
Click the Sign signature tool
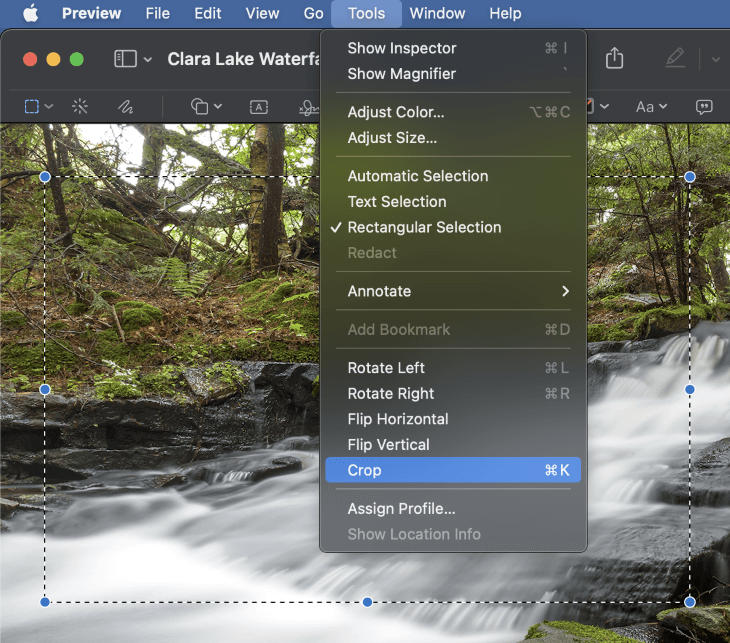pyautogui.click(x=309, y=108)
